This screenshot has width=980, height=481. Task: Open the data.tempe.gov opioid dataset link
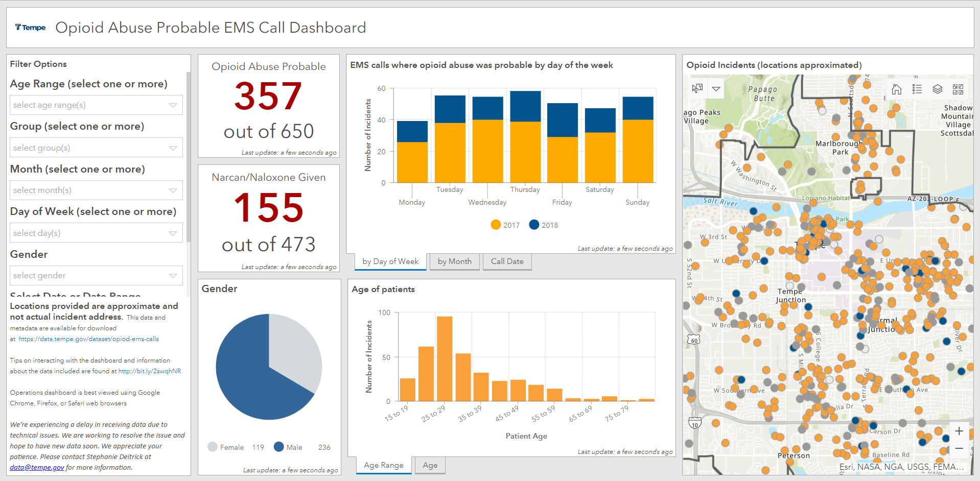click(88, 339)
